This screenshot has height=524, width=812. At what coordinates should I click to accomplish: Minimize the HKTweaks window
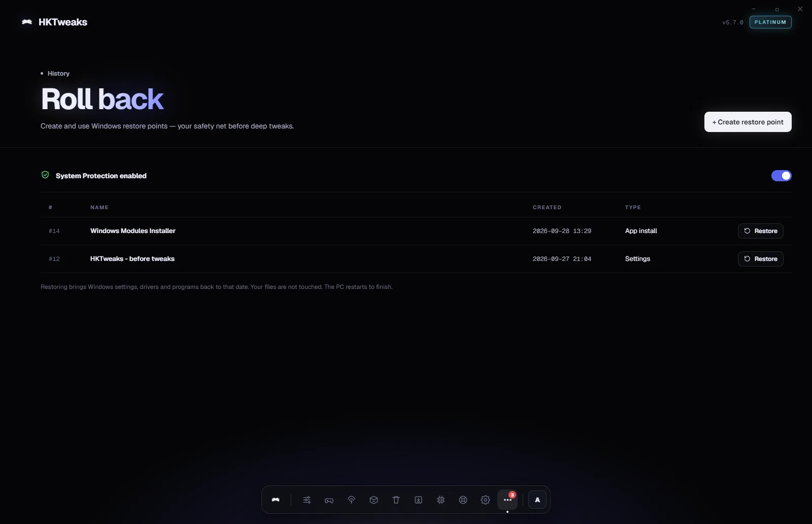coord(754,9)
